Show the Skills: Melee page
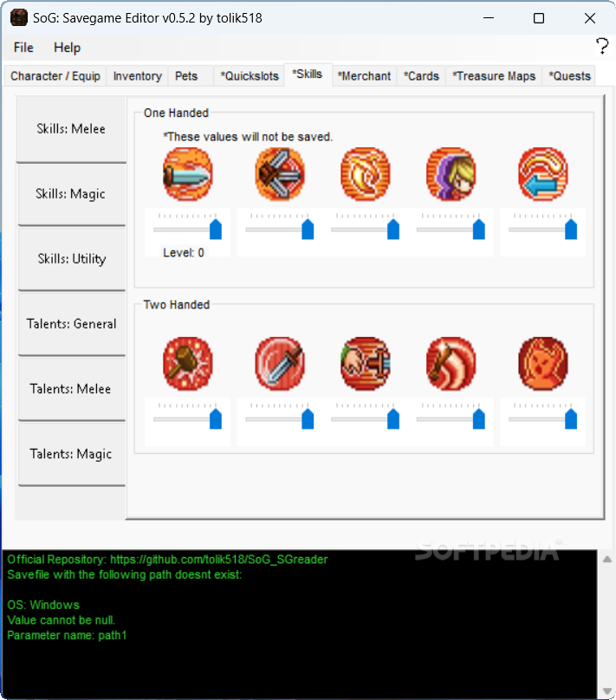 pyautogui.click(x=71, y=129)
